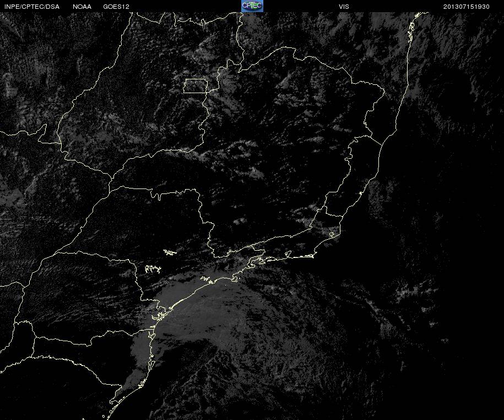Click the GOES12 satellite label
Image resolution: width=504 pixels, height=420 pixels.
116,7
